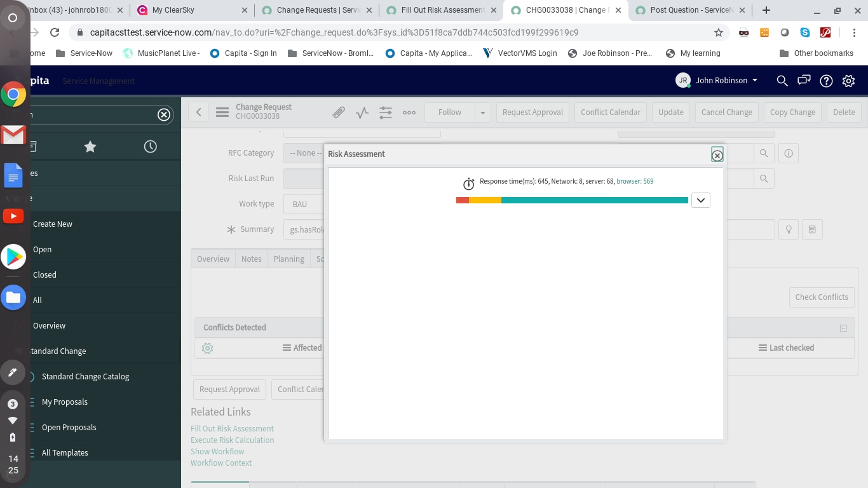
Task: Open the gear icon on the Conflicts list
Action: point(207,348)
